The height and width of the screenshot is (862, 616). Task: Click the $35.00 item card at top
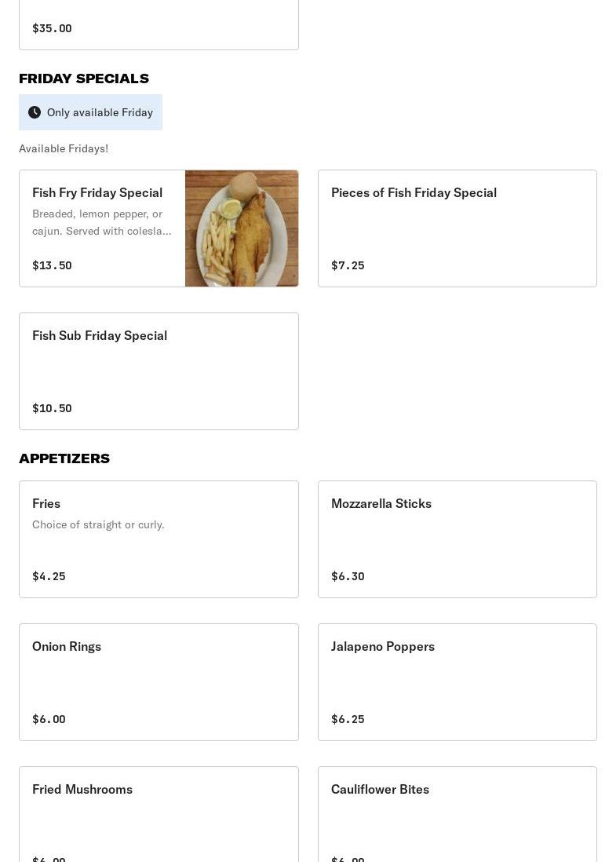(x=159, y=25)
